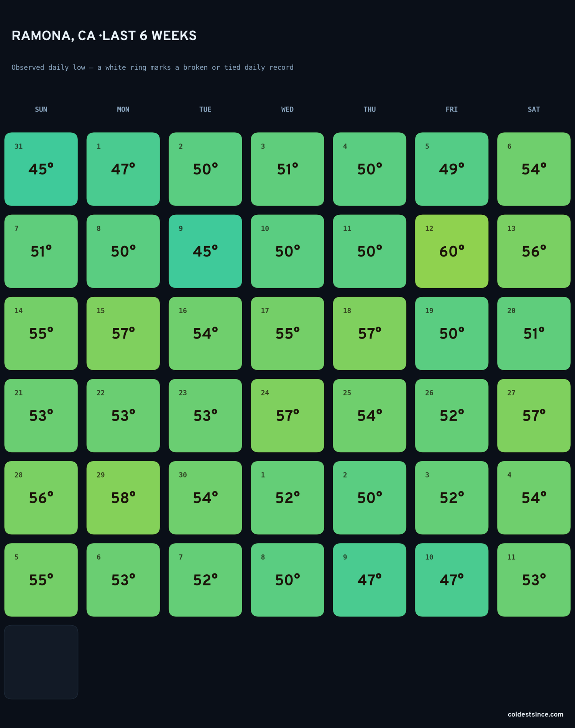Screen dimensions: 575x728
Task: Open the day 27 tile showing 57°
Action: (x=534, y=416)
